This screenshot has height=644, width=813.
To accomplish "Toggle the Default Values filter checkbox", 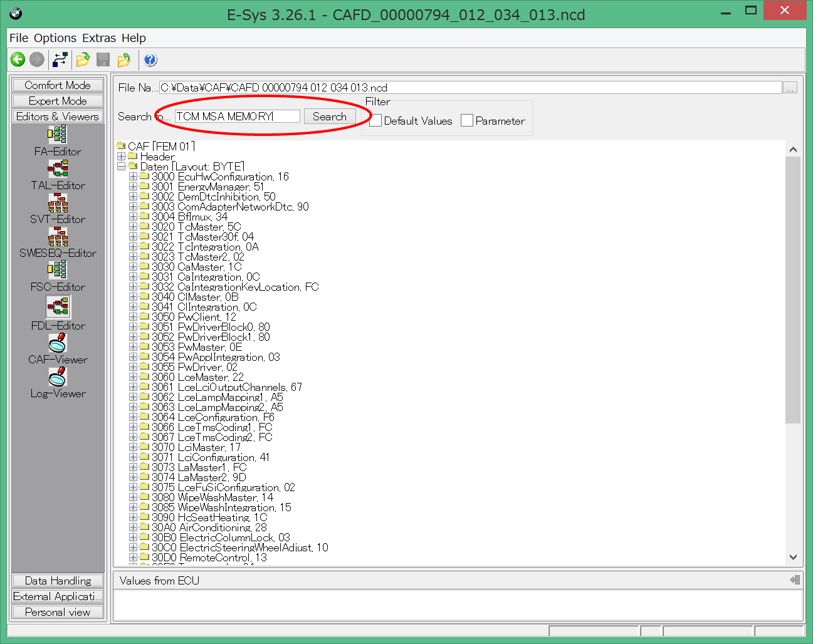I will tap(375, 120).
